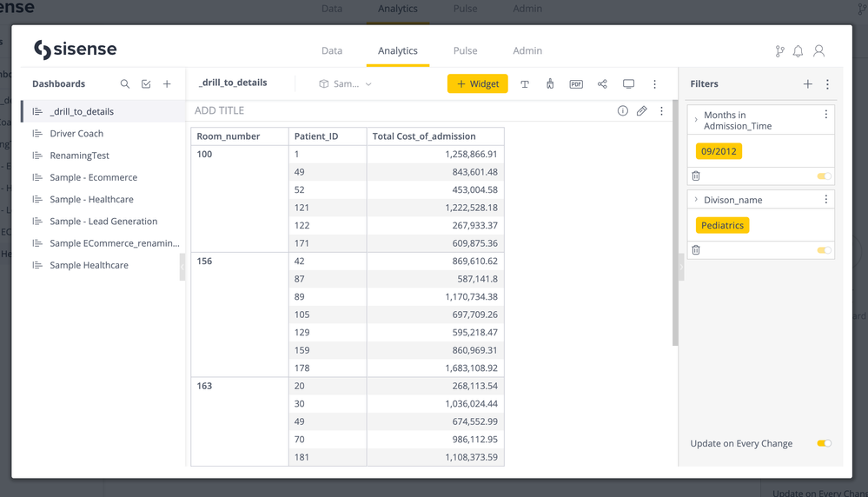
Task: Search dashboards with the magnifier icon
Action: [125, 84]
